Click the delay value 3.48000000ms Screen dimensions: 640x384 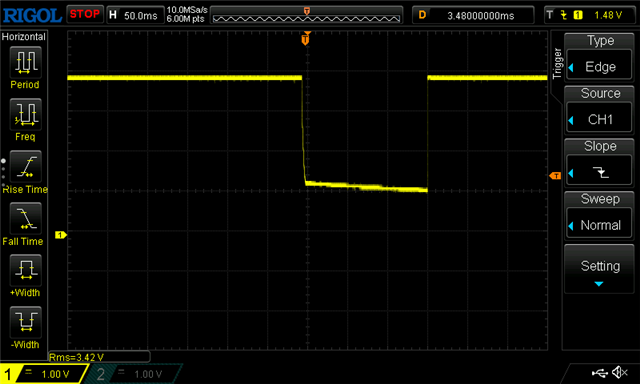[x=480, y=16]
